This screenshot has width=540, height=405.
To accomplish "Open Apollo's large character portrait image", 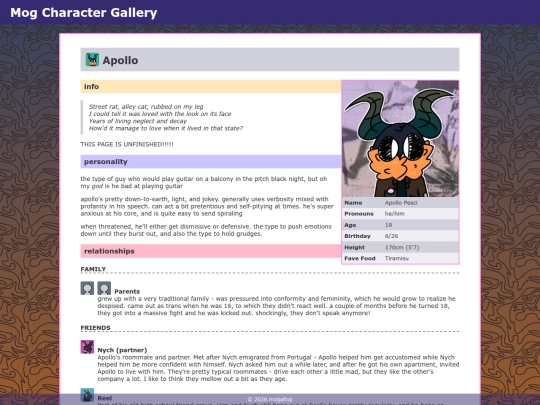I will pyautogui.click(x=400, y=139).
